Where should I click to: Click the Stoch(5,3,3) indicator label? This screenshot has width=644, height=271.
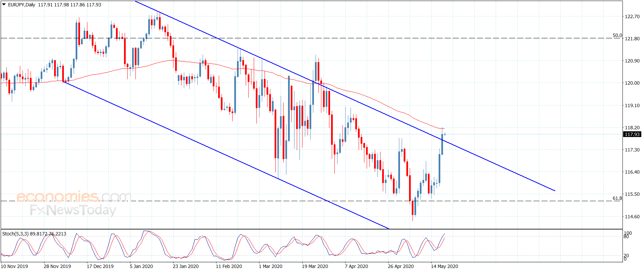tap(15, 234)
